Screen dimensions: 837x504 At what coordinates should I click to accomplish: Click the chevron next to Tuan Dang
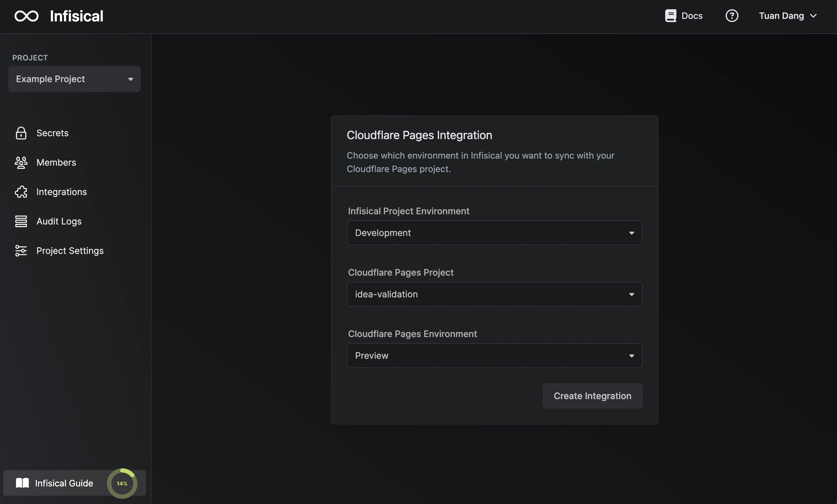813,16
